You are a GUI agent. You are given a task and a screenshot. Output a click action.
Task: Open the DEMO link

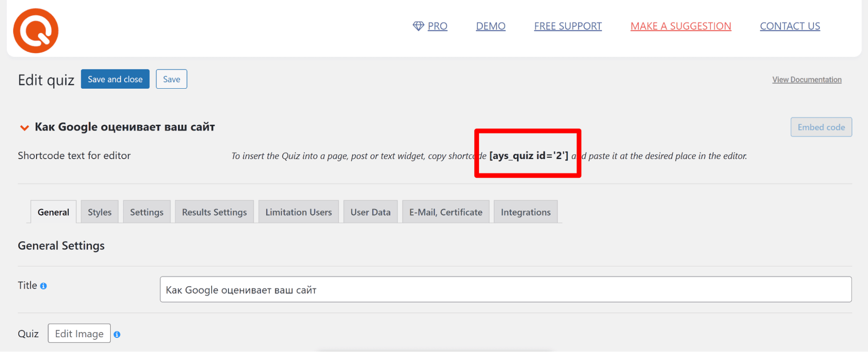pos(491,26)
